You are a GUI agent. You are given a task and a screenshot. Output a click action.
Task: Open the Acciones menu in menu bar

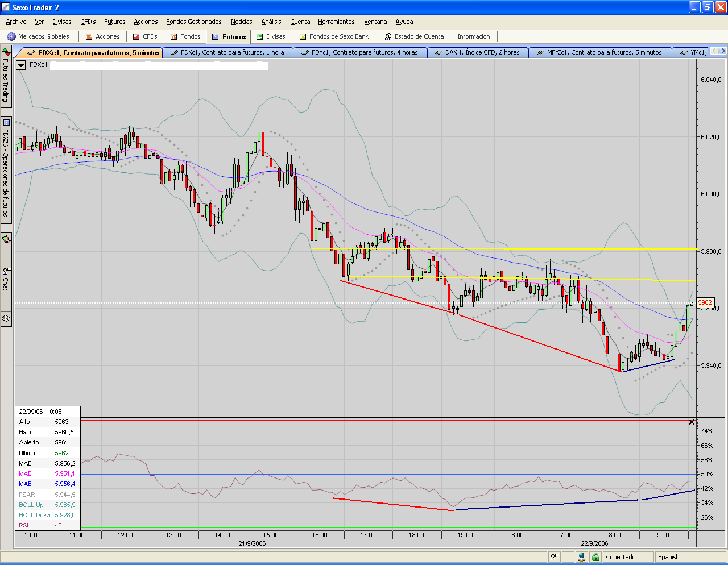click(x=146, y=22)
